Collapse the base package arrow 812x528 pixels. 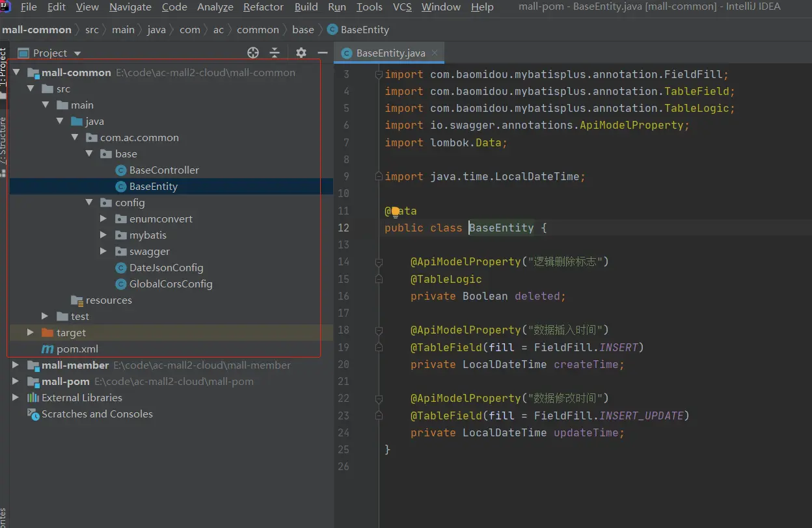coord(89,154)
